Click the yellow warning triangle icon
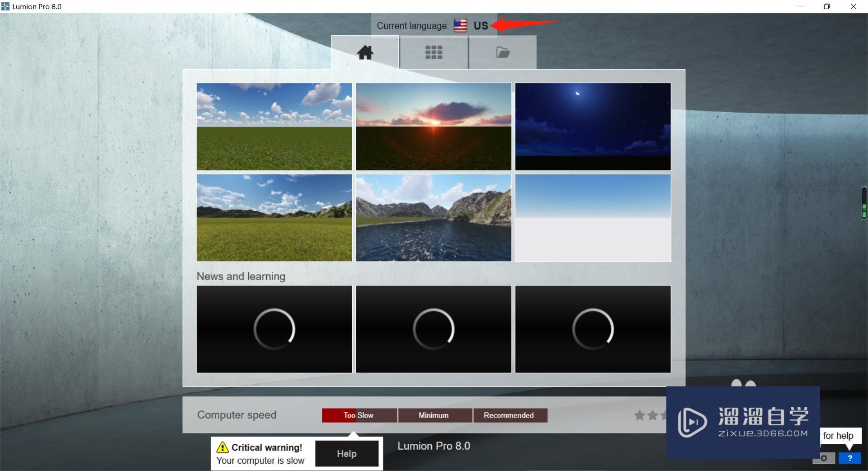Screen dimensions: 868x471 tap(222, 447)
